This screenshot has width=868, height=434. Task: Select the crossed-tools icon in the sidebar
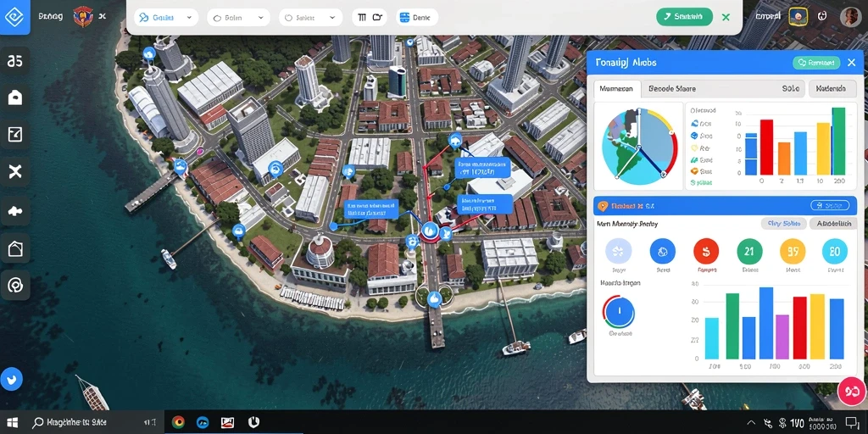(x=15, y=171)
